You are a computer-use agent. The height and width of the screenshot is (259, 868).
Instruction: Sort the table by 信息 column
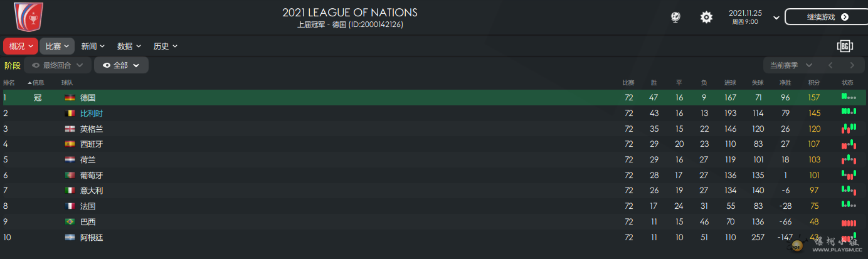click(36, 83)
